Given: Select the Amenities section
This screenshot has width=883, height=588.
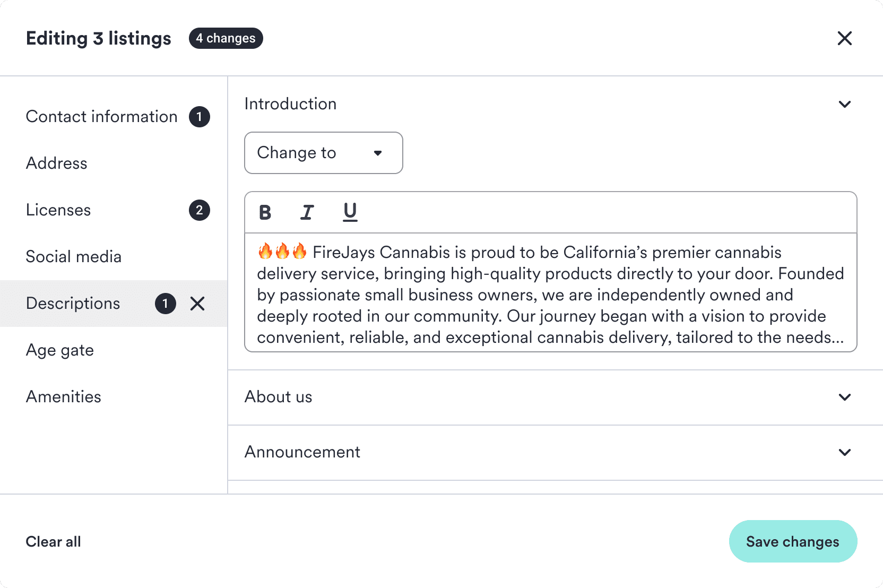Looking at the screenshot, I should coord(114,397).
